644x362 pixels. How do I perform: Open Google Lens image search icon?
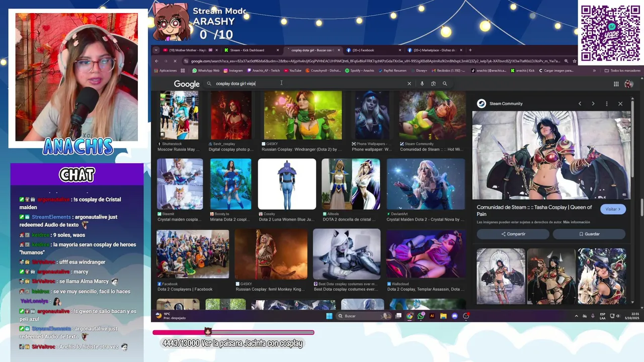click(433, 83)
